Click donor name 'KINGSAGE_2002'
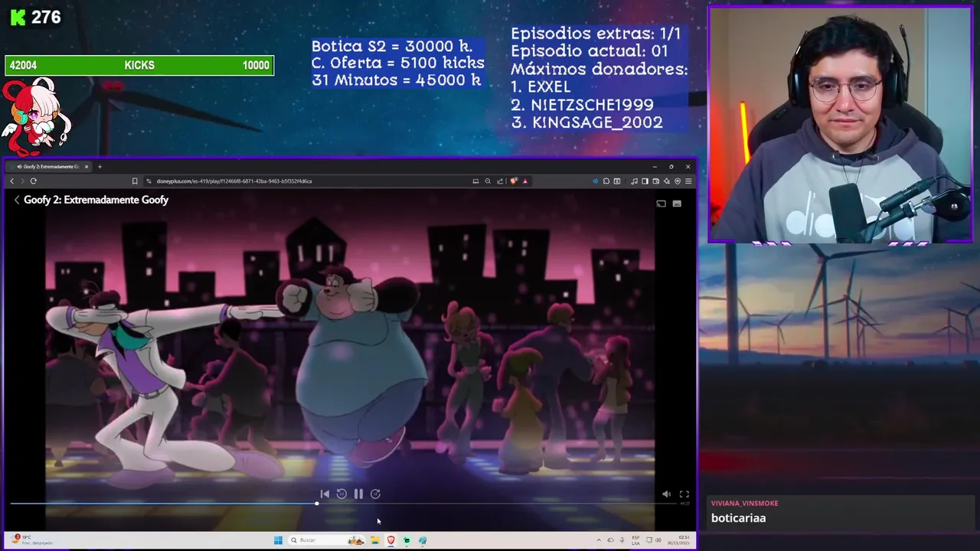 click(597, 122)
